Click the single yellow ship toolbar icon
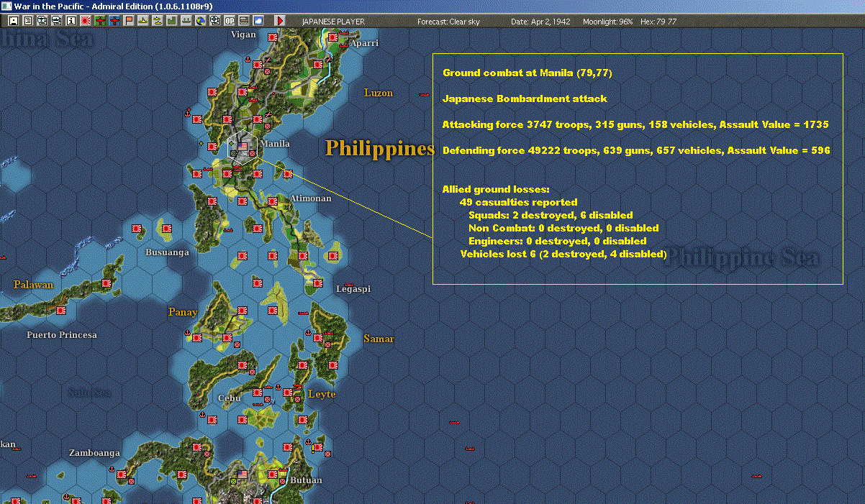Screen dimensions: 865x504 pyautogui.click(x=143, y=22)
